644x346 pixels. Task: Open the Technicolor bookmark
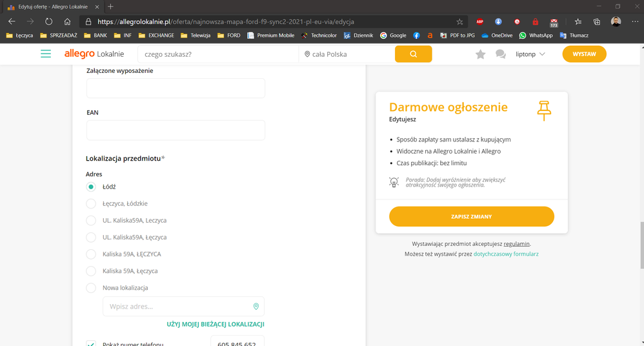coord(319,36)
